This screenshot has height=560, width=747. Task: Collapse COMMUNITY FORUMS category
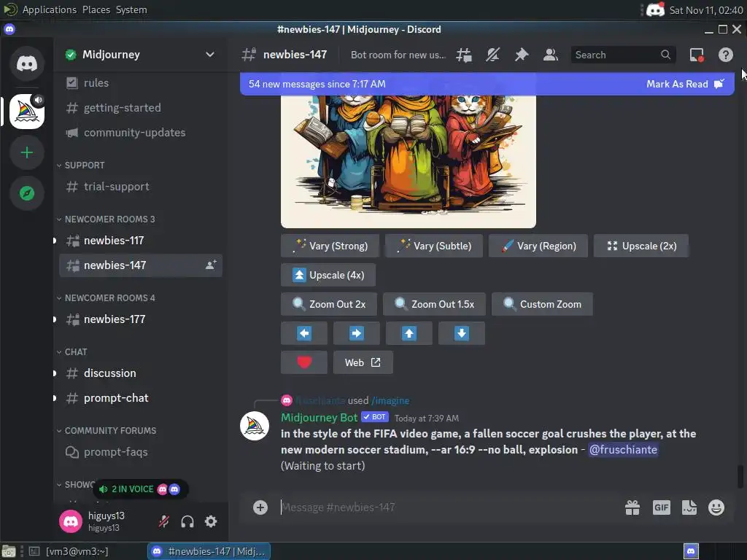[x=107, y=430]
